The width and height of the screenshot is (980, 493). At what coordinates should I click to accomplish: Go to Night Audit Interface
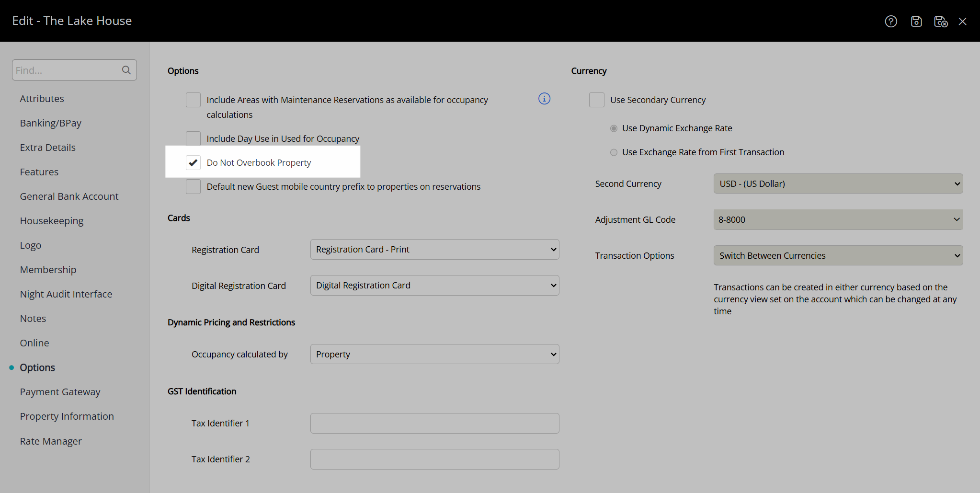click(66, 294)
